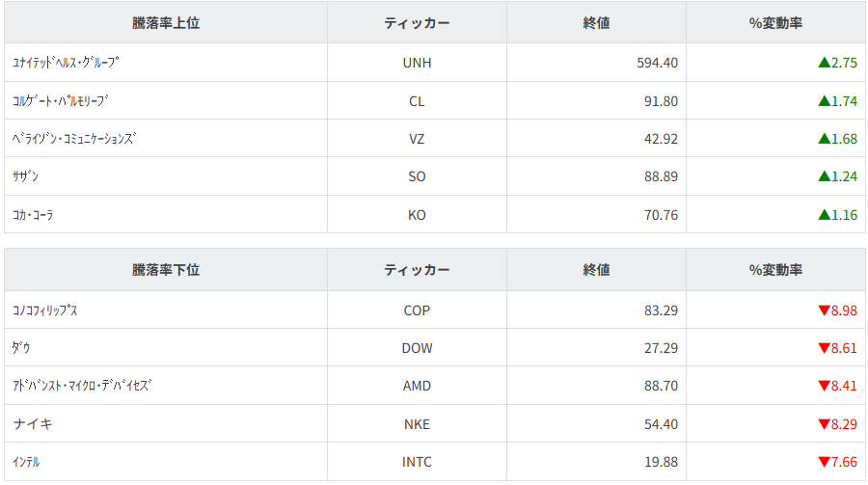Click the %変動率 header in the top table

(775, 23)
